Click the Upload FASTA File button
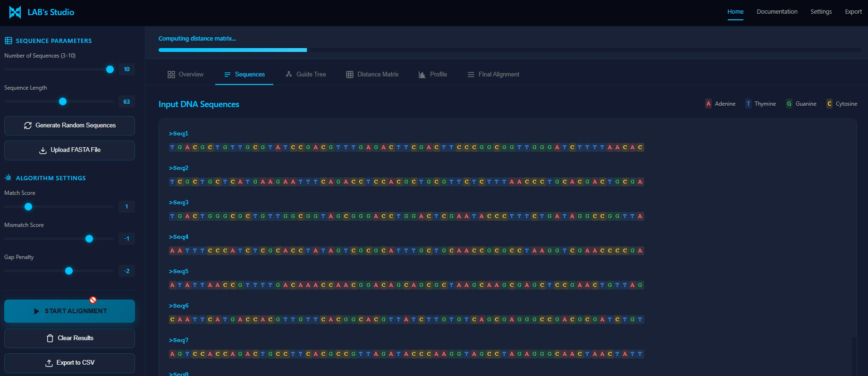This screenshot has width=868, height=376. 69,150
